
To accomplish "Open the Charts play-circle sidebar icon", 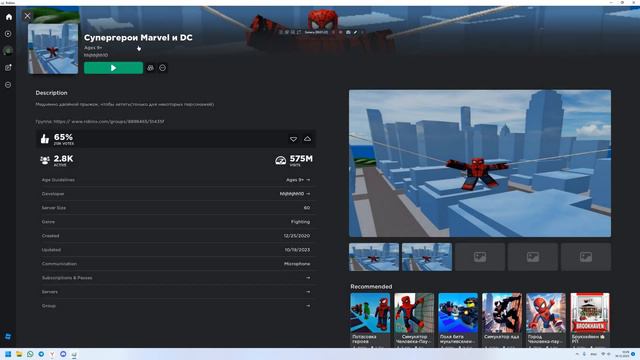I will (8, 34).
